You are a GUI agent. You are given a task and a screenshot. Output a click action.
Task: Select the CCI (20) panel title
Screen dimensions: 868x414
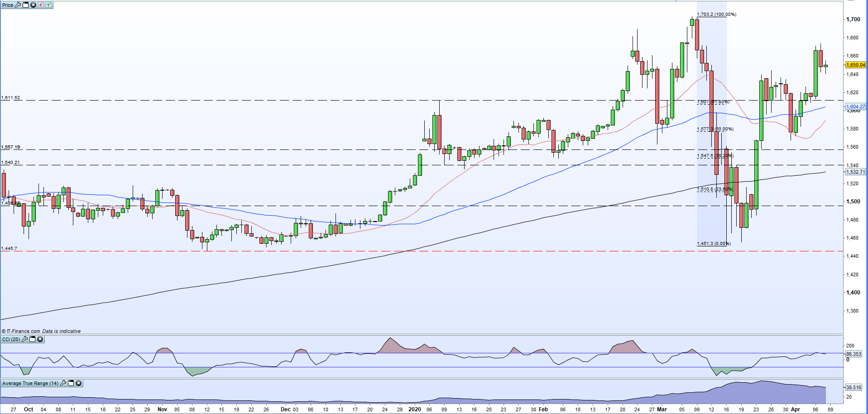coord(11,339)
